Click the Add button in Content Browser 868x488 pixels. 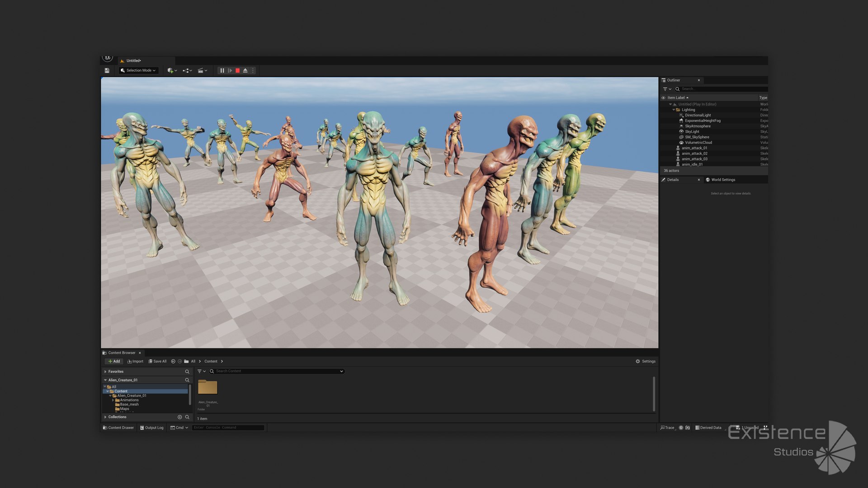(114, 361)
